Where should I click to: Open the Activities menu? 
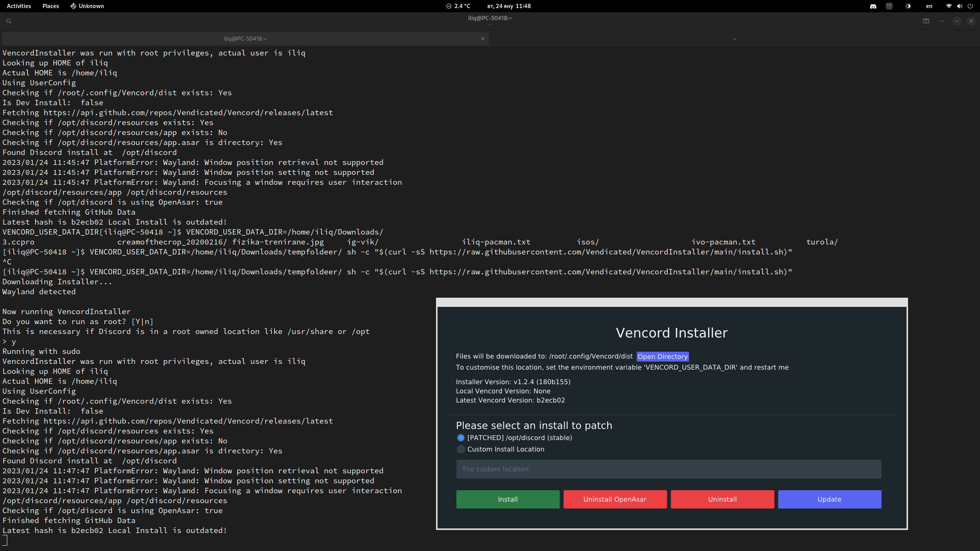(x=18, y=6)
